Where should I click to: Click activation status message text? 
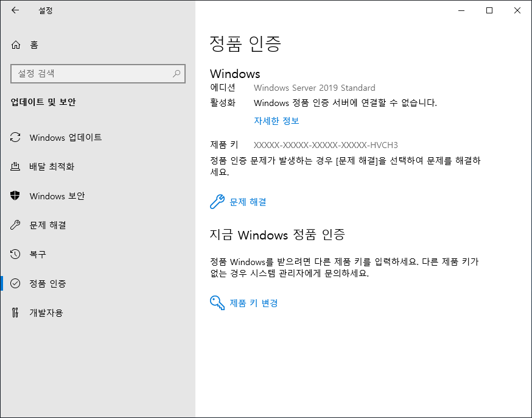[345, 102]
